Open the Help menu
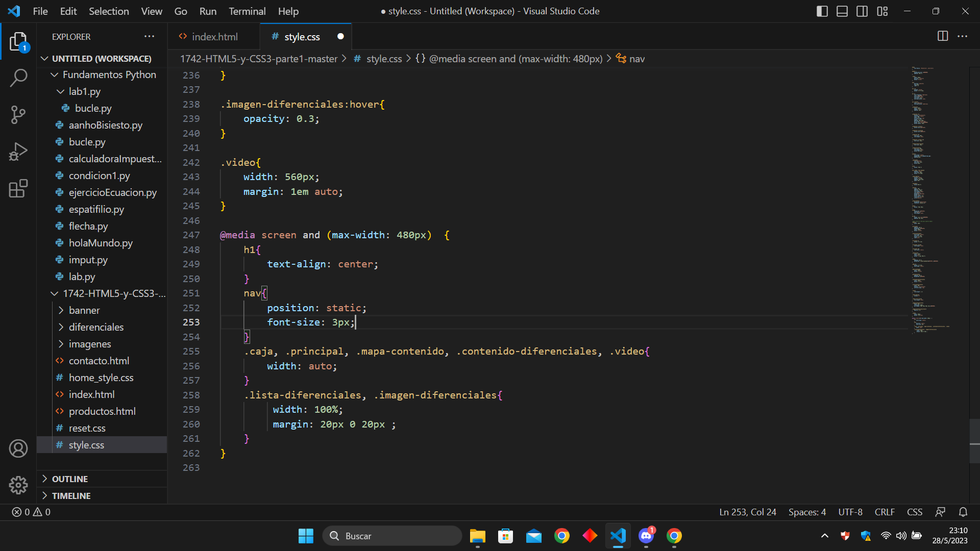The height and width of the screenshot is (551, 980). [288, 11]
